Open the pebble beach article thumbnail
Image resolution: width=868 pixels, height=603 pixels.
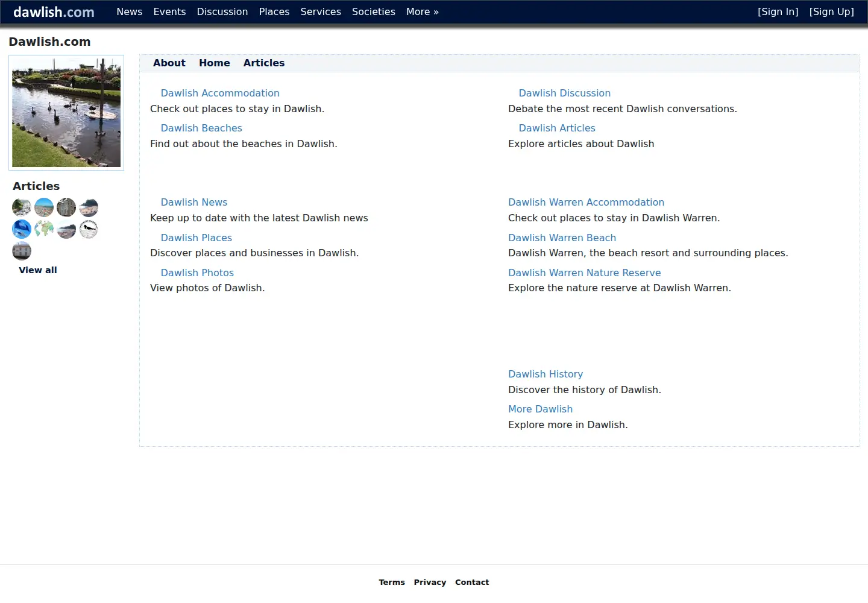pos(44,207)
